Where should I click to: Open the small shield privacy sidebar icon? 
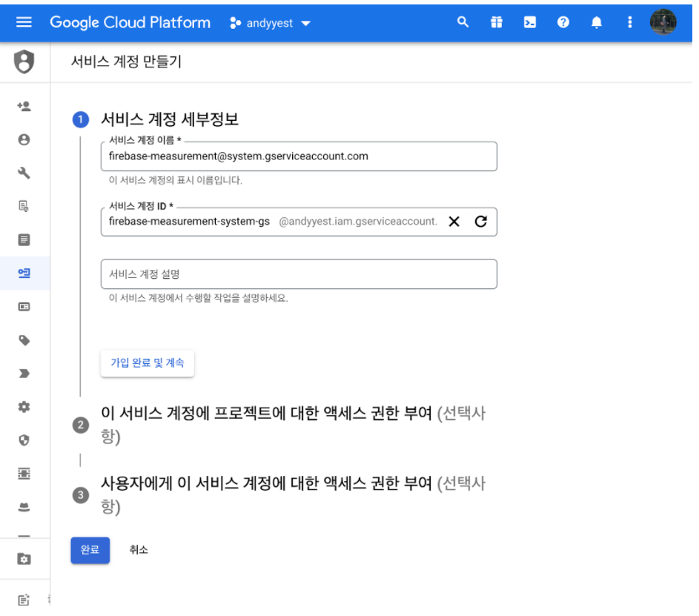[x=24, y=440]
